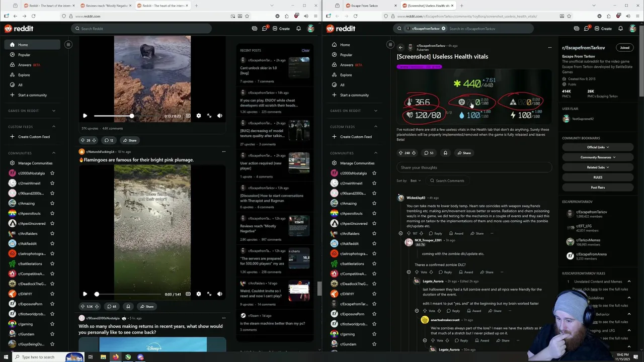Expand Unrelated Content and Memes rule

(x=629, y=282)
